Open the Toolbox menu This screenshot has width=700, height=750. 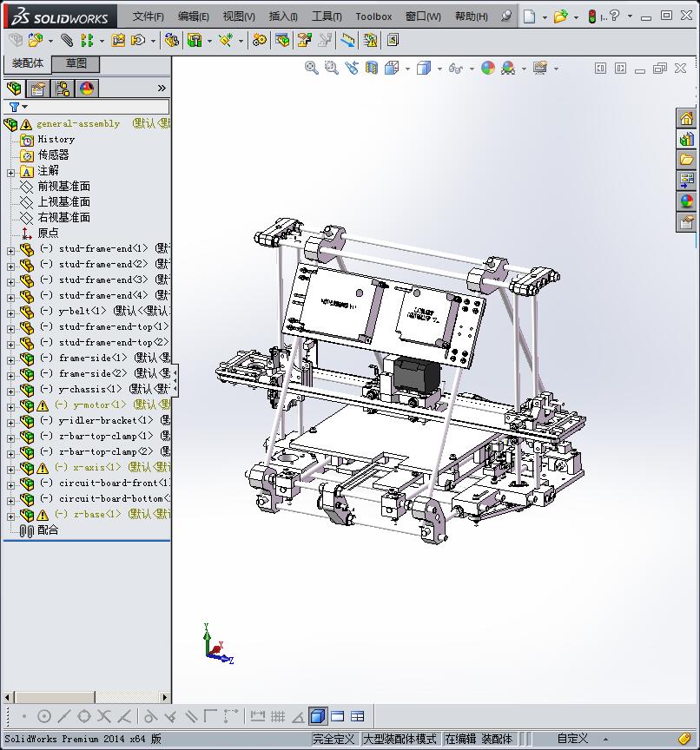click(373, 16)
